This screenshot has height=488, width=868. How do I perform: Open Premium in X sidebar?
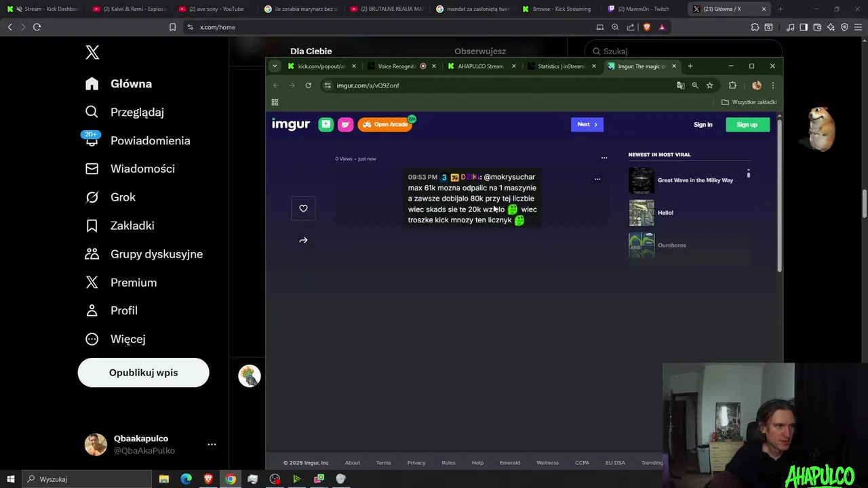click(121, 283)
